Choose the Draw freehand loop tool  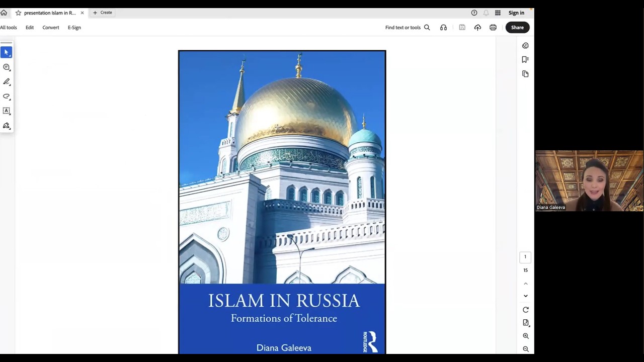coord(7,96)
